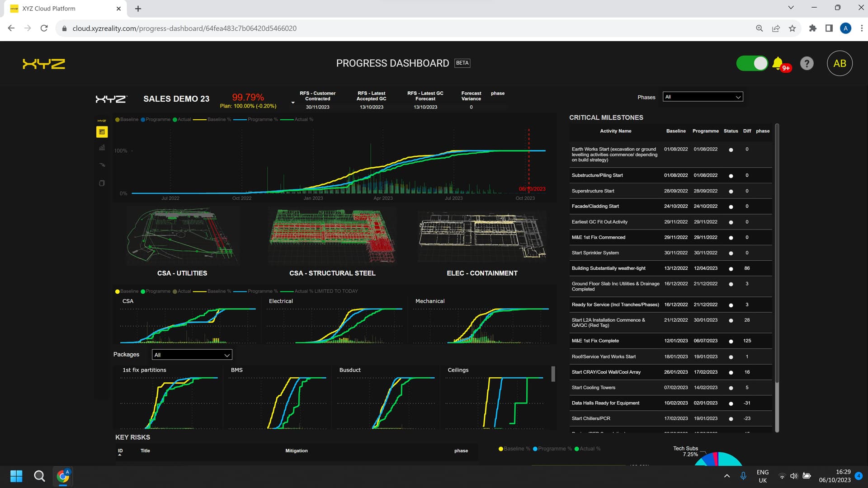Open notifications via the bell icon

pyautogui.click(x=778, y=63)
